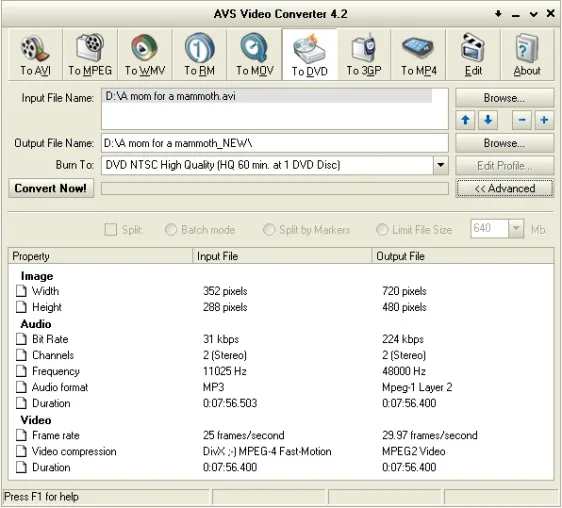562x508 pixels.
Task: Collapse the << Advanced settings panel
Action: 505,188
